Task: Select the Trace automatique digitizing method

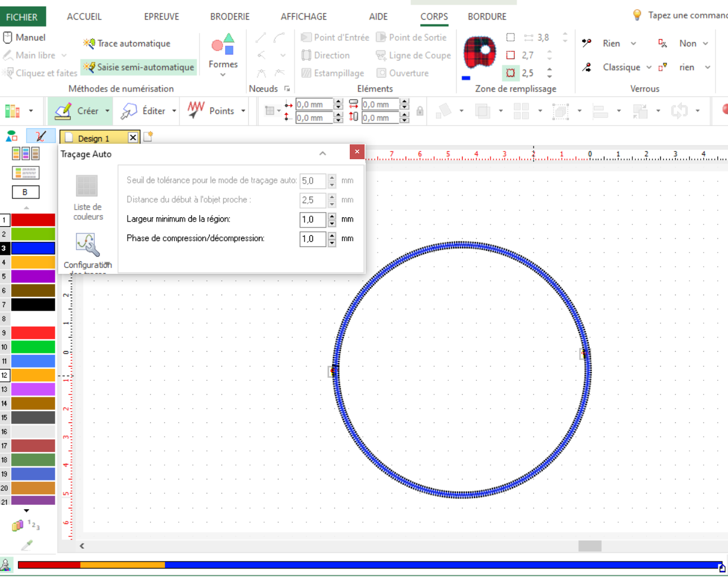Action: [128, 43]
